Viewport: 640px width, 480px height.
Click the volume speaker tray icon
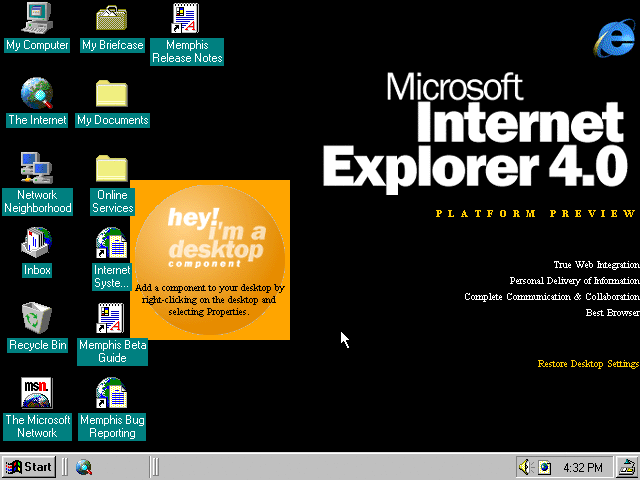point(526,467)
